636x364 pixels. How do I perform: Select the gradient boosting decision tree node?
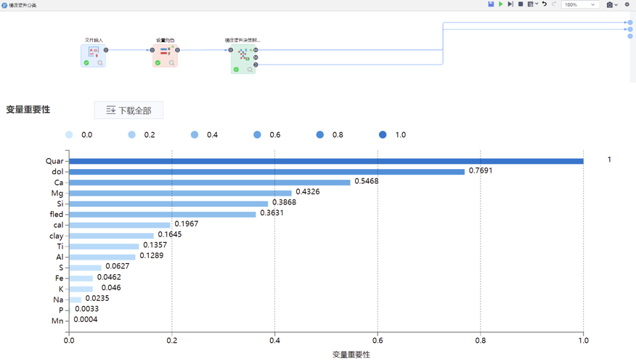(x=242, y=55)
